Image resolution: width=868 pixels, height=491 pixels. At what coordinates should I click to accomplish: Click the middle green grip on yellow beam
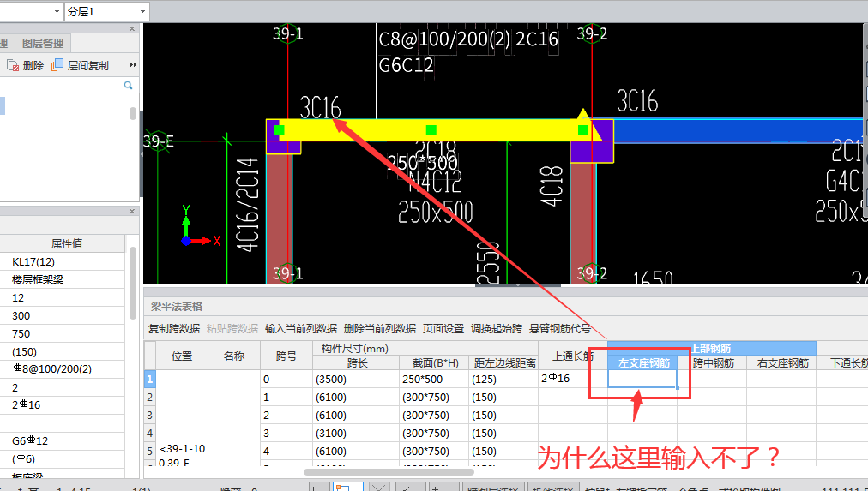[x=431, y=130]
